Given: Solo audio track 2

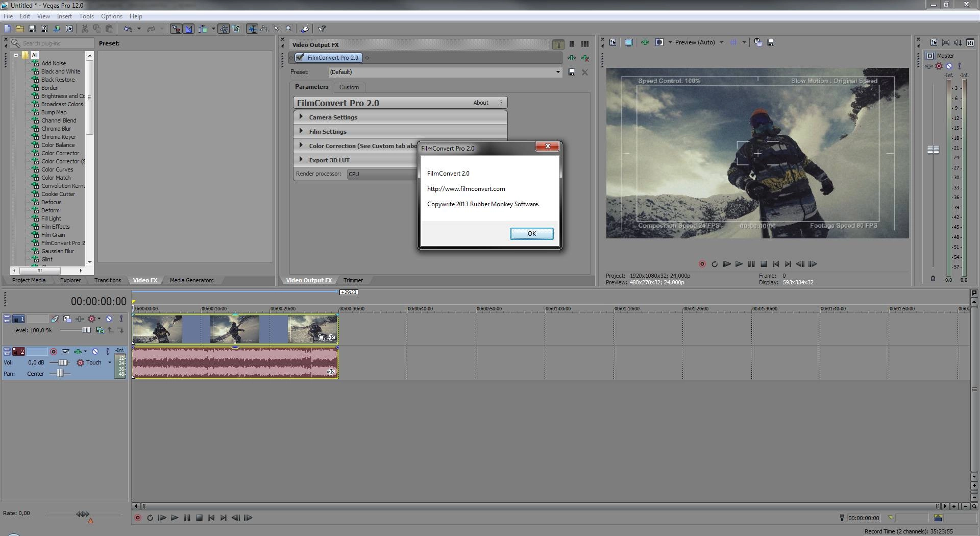Looking at the screenshot, I should click(107, 352).
